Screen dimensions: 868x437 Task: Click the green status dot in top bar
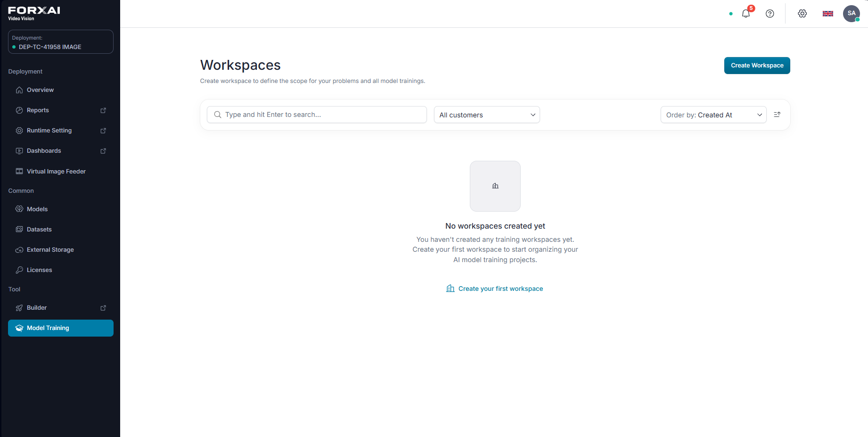coord(730,14)
